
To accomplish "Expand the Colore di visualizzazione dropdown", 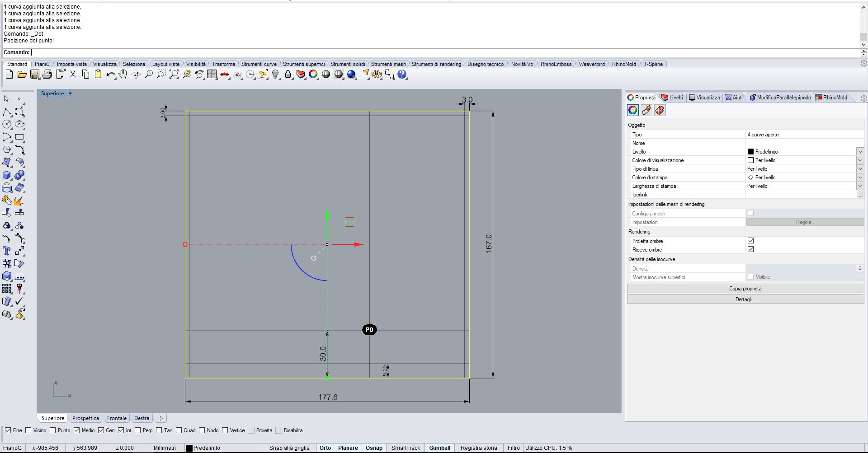I will (860, 160).
